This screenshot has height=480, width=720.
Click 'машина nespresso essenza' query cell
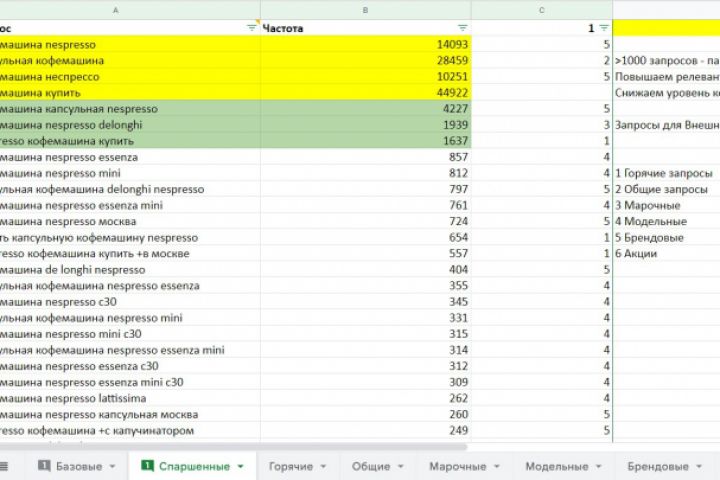point(130,157)
